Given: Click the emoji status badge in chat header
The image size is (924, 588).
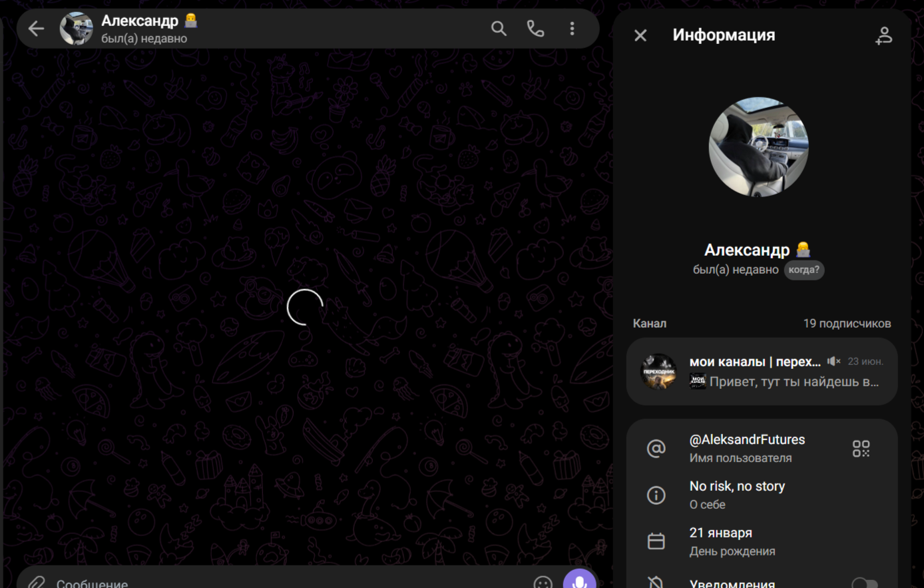Looking at the screenshot, I should (191, 21).
